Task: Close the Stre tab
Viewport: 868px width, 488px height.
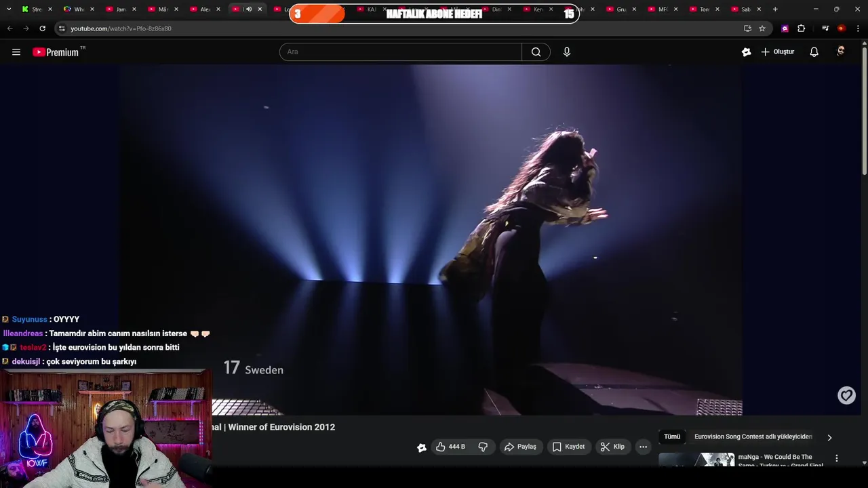Action: tap(50, 9)
